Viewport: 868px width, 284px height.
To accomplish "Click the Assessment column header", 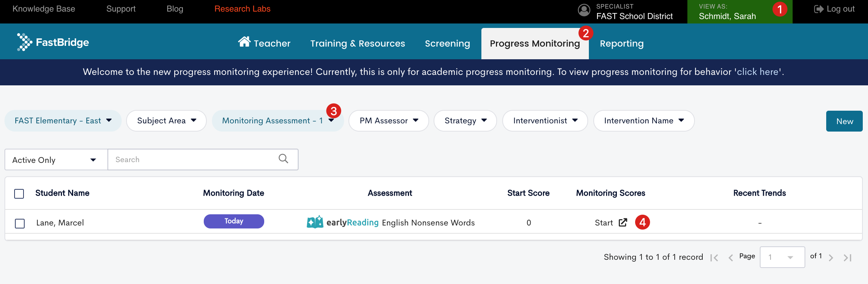I will point(390,193).
